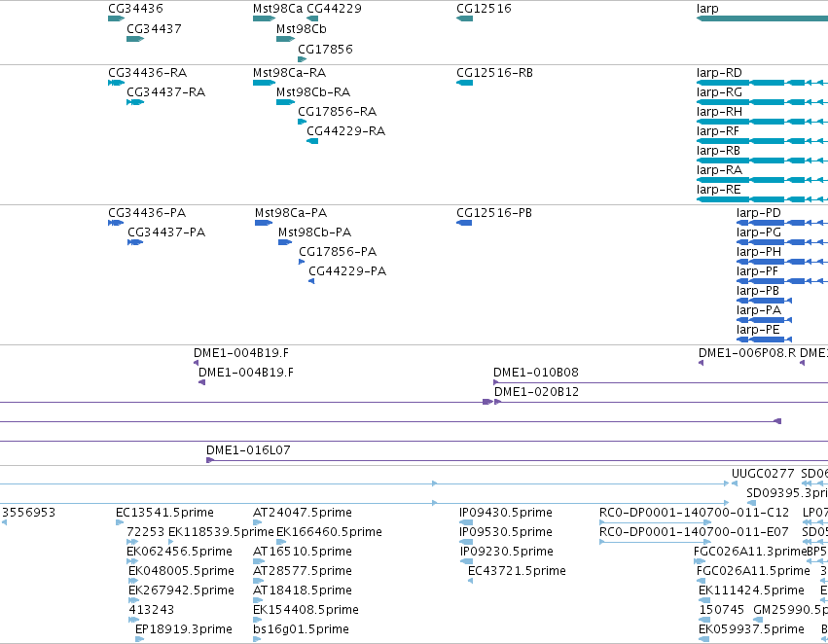Select the EC13541.5prime EST label

[164, 513]
